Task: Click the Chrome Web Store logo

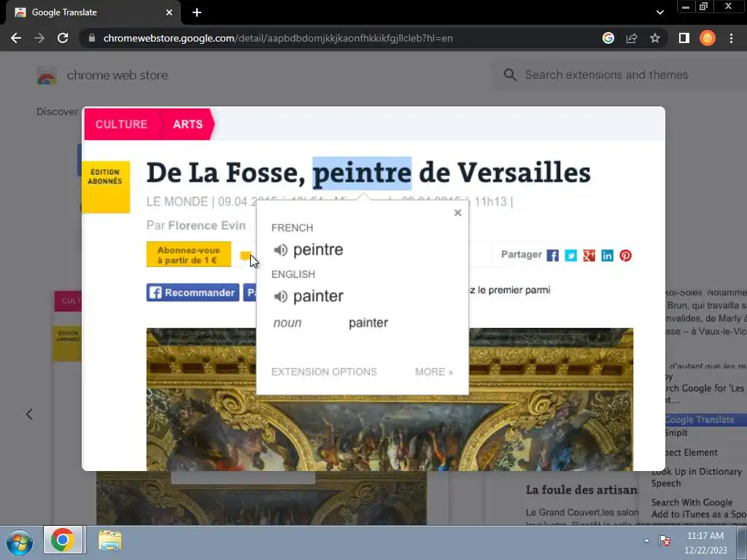Action: pyautogui.click(x=47, y=75)
